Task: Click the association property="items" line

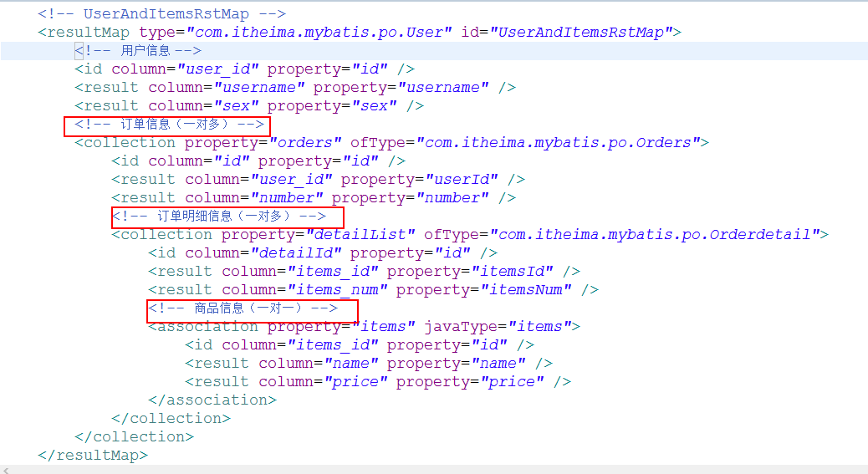Action: (x=365, y=326)
